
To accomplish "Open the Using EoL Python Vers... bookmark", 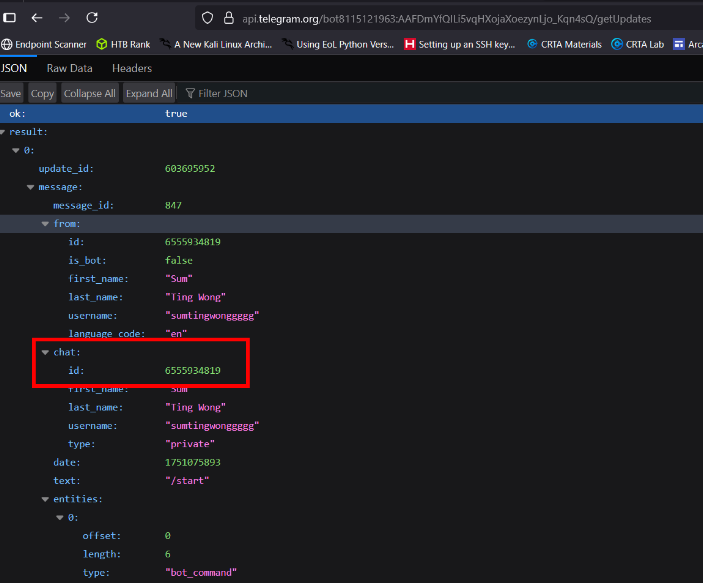I will [338, 44].
